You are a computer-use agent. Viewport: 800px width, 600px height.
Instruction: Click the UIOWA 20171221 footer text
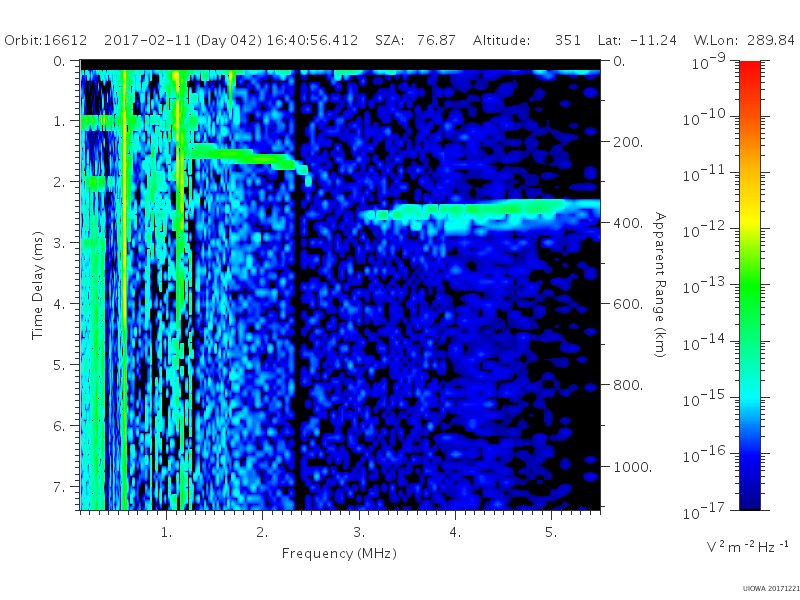click(770, 588)
